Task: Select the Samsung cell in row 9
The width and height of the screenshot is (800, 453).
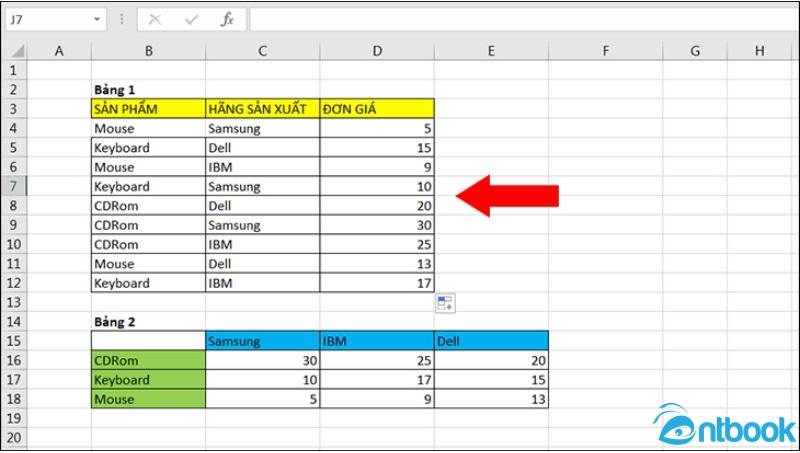Action: point(263,225)
